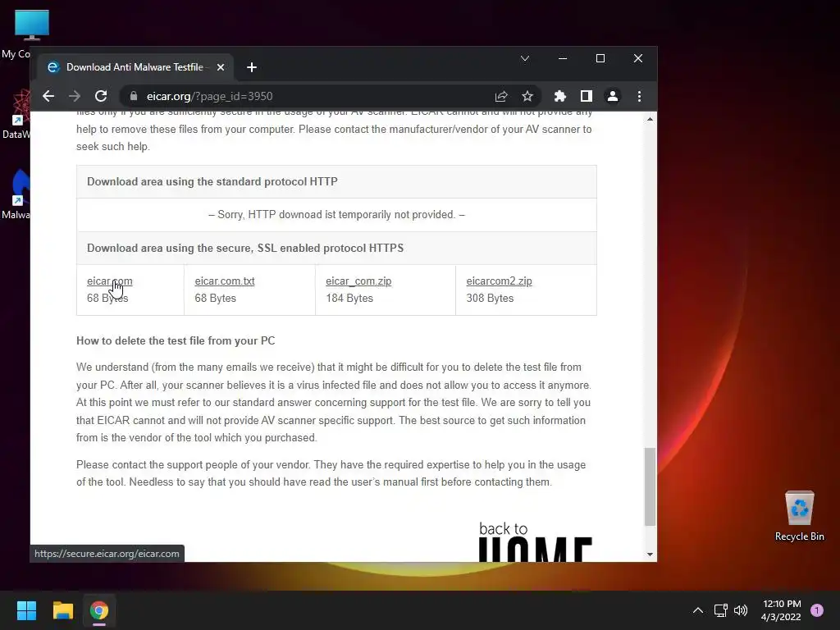Screen dimensions: 840x630
Task: Download the eicarcom2.zip file
Action: click(x=499, y=281)
